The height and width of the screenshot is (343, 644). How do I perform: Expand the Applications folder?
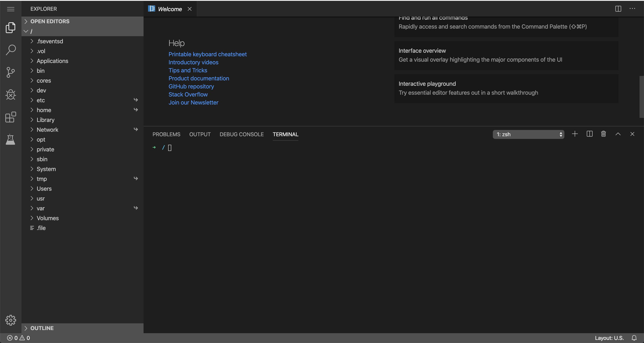tap(83, 61)
